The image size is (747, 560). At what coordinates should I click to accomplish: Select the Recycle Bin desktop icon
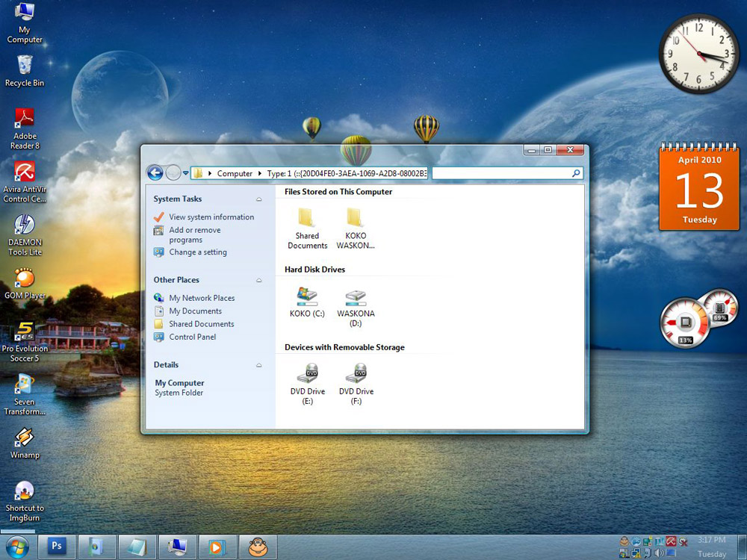tap(25, 71)
